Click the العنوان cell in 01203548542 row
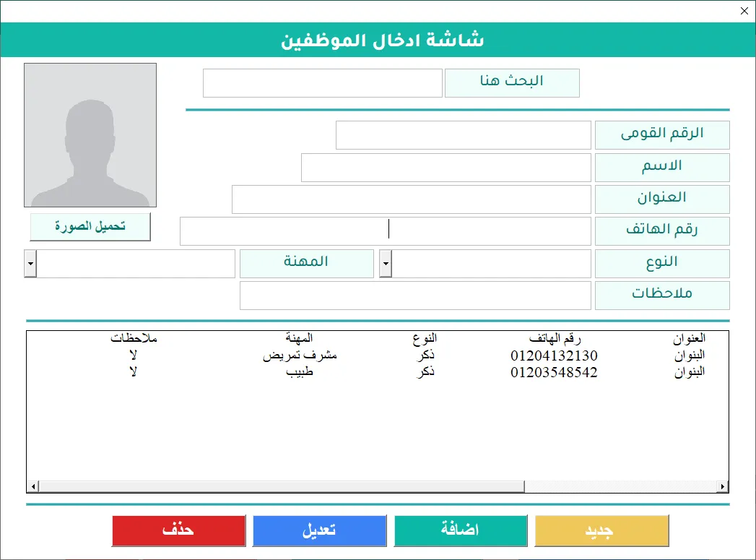 (690, 372)
